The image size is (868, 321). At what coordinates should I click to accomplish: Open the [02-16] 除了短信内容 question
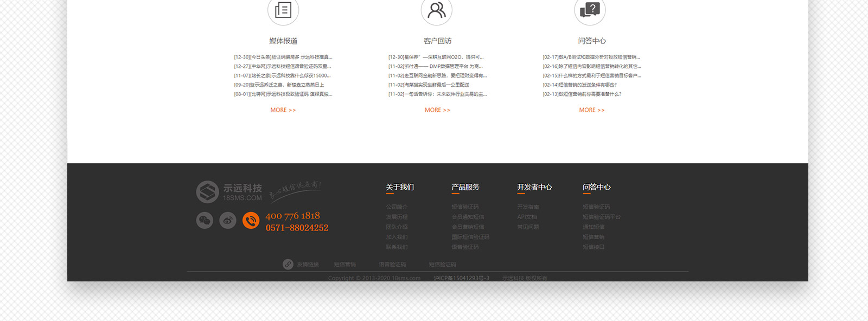[x=592, y=66]
